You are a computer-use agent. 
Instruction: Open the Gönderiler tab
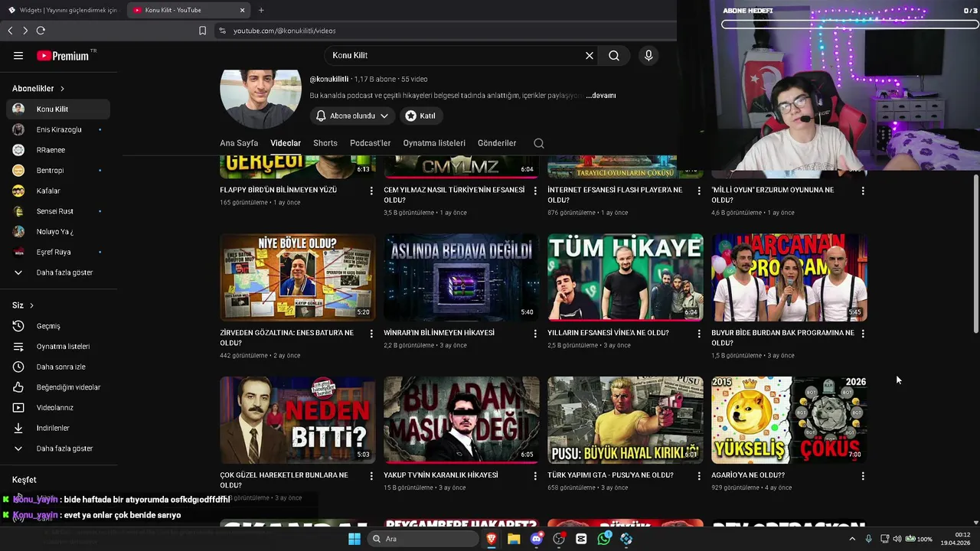click(497, 143)
